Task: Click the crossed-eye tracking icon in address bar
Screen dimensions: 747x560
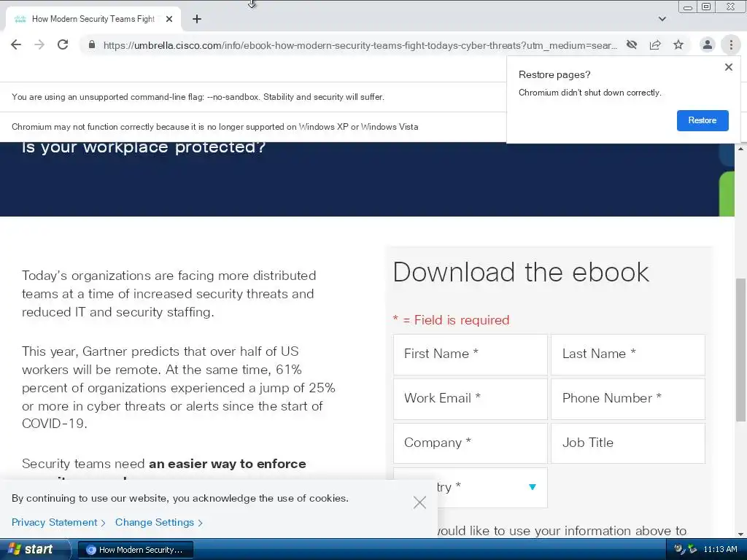Action: (x=632, y=44)
